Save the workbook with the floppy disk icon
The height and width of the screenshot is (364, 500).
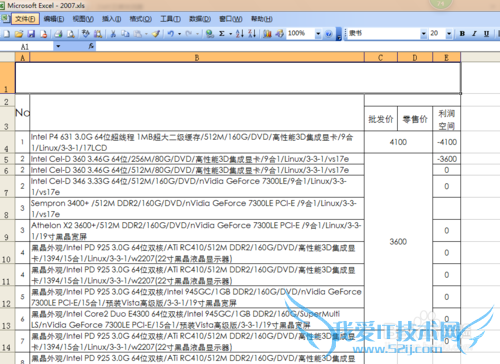click(31, 34)
